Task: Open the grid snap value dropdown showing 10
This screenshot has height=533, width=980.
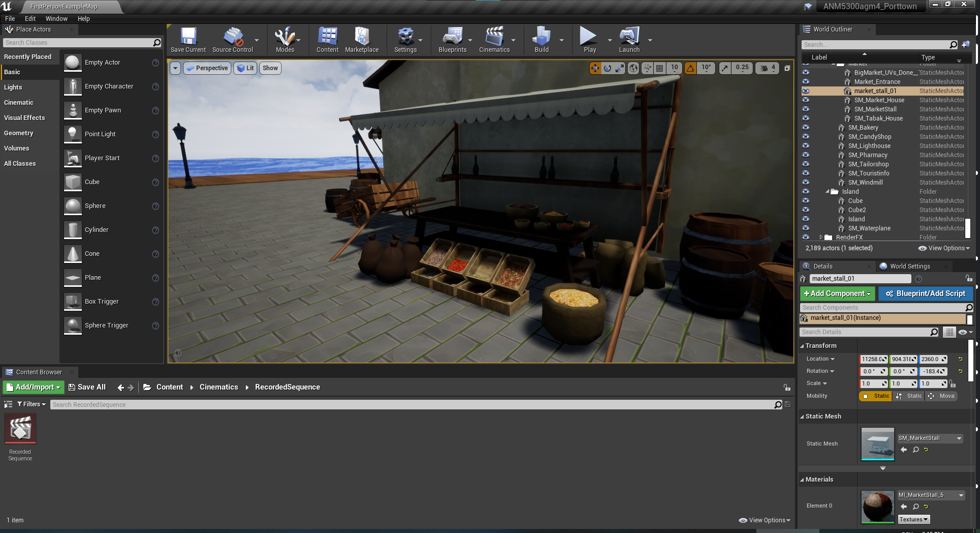Action: coord(674,68)
